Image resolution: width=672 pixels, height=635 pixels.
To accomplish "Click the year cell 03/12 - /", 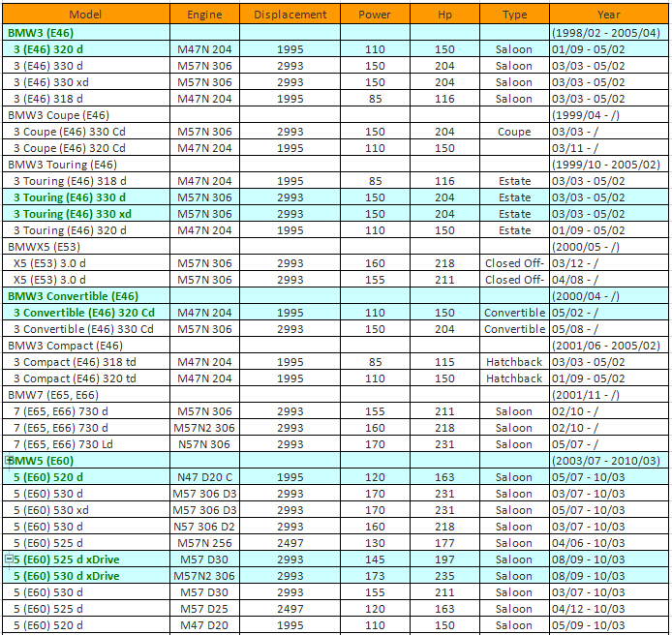I will (x=609, y=263).
